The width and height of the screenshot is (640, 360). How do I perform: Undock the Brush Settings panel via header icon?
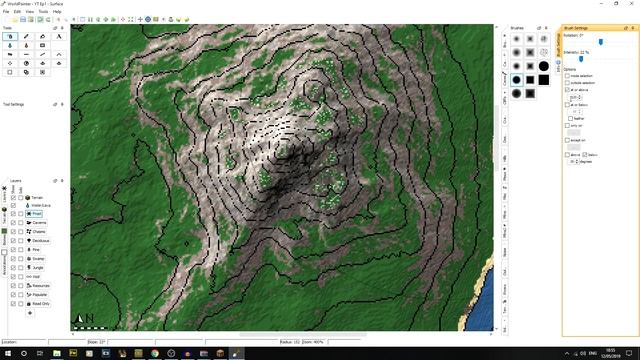pos(626,28)
